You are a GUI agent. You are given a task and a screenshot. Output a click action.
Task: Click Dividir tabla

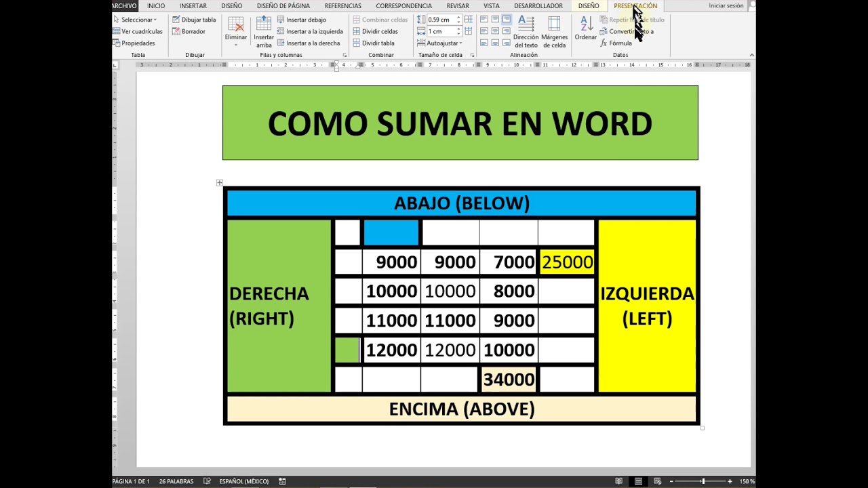pos(374,43)
